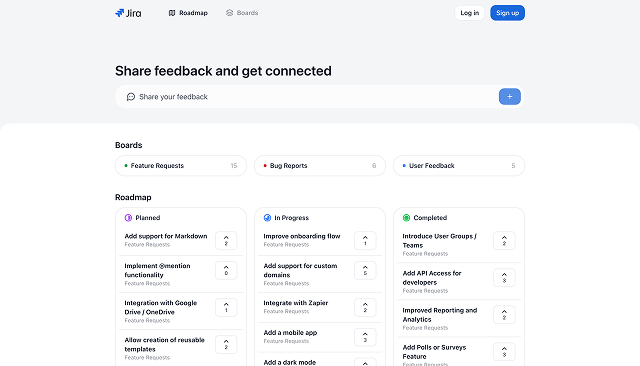This screenshot has width=640, height=366.
Task: Click the In Progress status icon
Action: pyautogui.click(x=267, y=218)
